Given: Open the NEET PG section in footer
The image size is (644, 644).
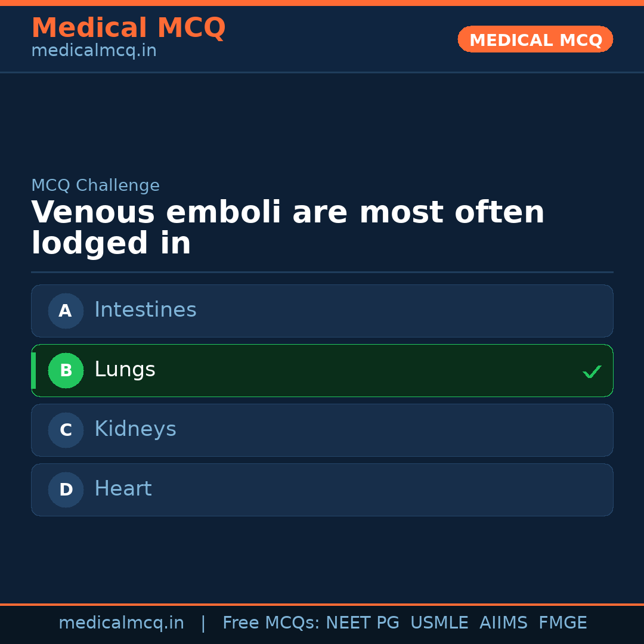Looking at the screenshot, I should coord(362,623).
